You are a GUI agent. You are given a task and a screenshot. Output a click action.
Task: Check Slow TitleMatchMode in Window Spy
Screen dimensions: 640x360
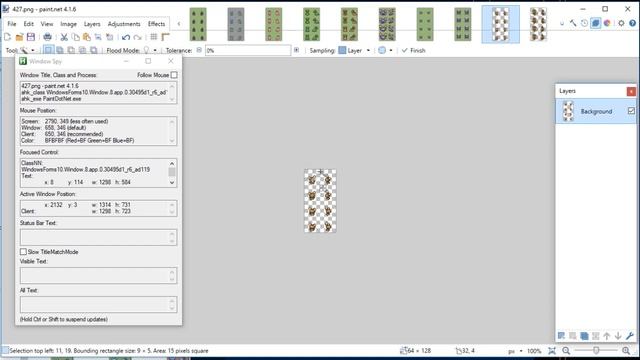(x=23, y=252)
